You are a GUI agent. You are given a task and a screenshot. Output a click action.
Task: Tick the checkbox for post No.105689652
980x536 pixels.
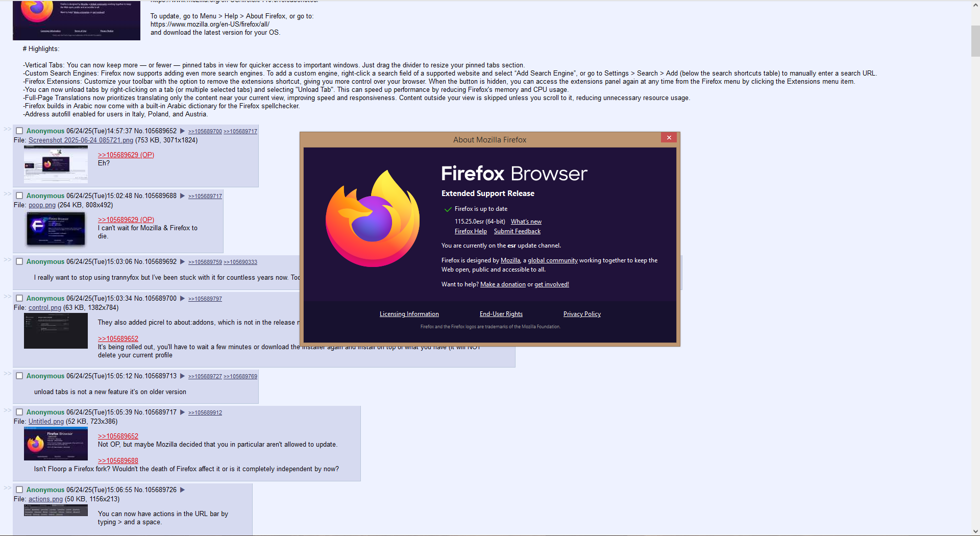19,131
